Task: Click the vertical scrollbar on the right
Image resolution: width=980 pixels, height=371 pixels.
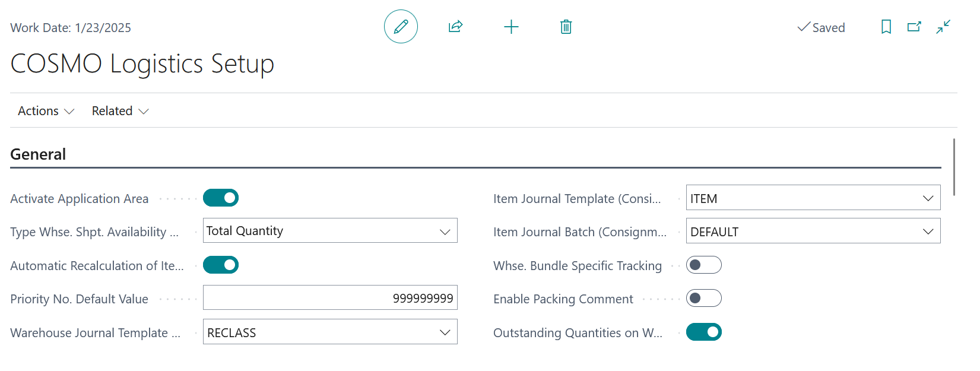Action: click(954, 167)
